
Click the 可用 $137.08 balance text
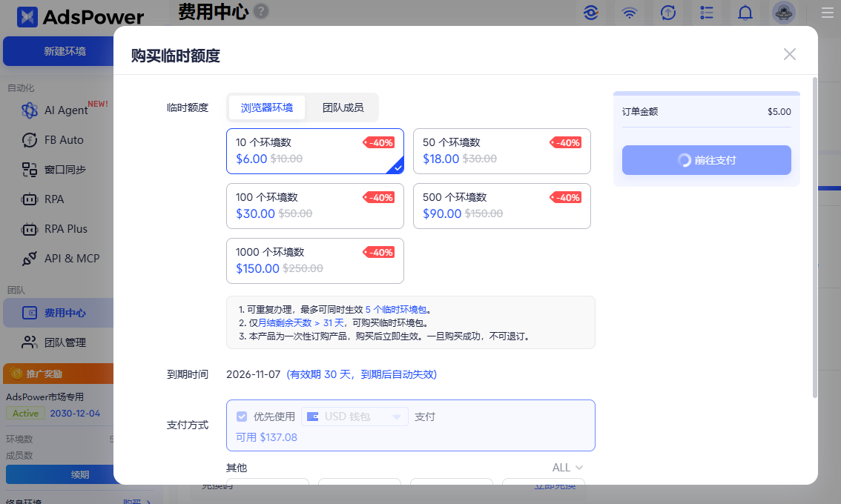click(x=266, y=437)
